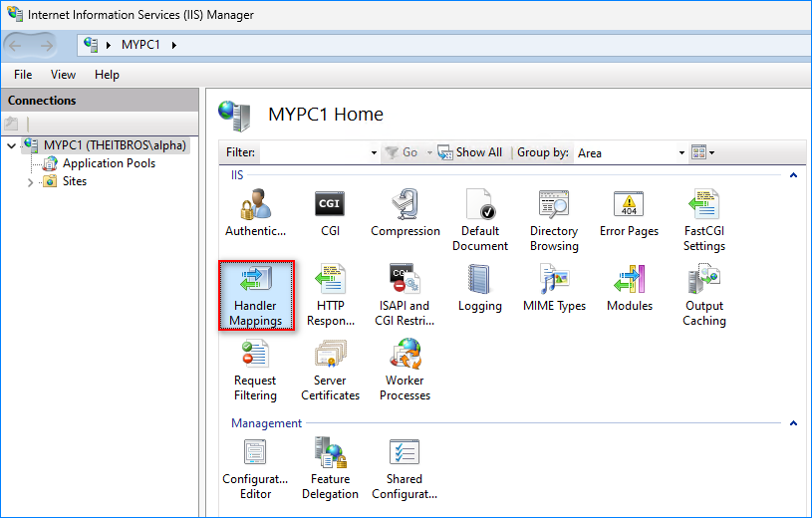Open ISAPI and CGI Restrictions
Viewport: 812px width, 518px height.
click(405, 295)
